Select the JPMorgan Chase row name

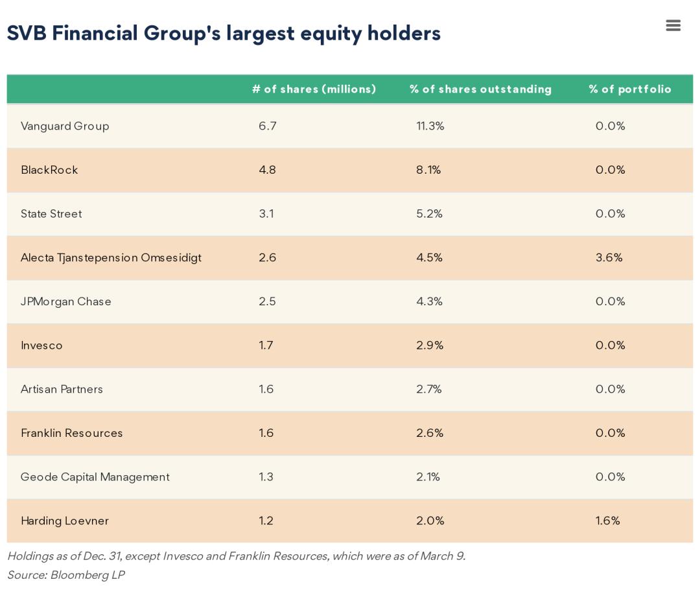pos(66,302)
